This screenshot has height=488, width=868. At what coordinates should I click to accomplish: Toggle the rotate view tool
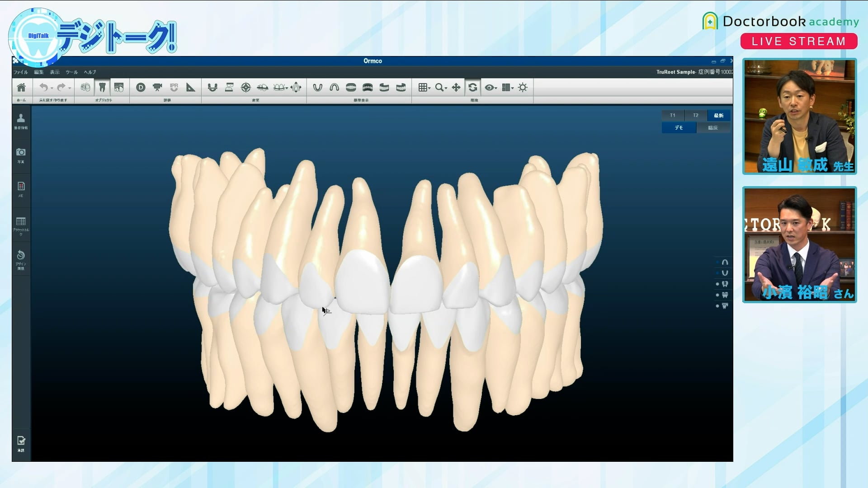click(x=473, y=87)
